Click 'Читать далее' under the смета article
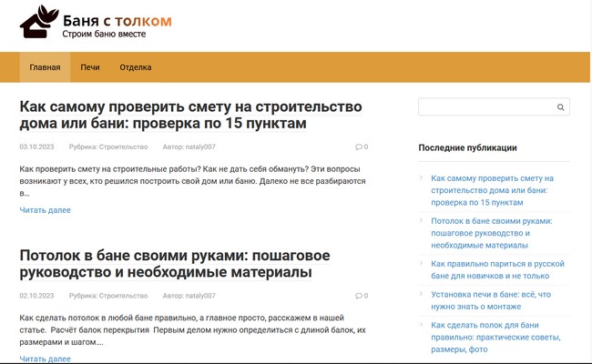This screenshot has height=364, width=592. click(x=45, y=210)
